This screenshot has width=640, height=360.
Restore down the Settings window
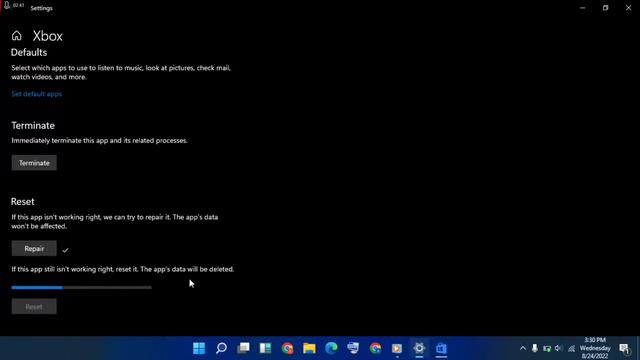[x=605, y=8]
